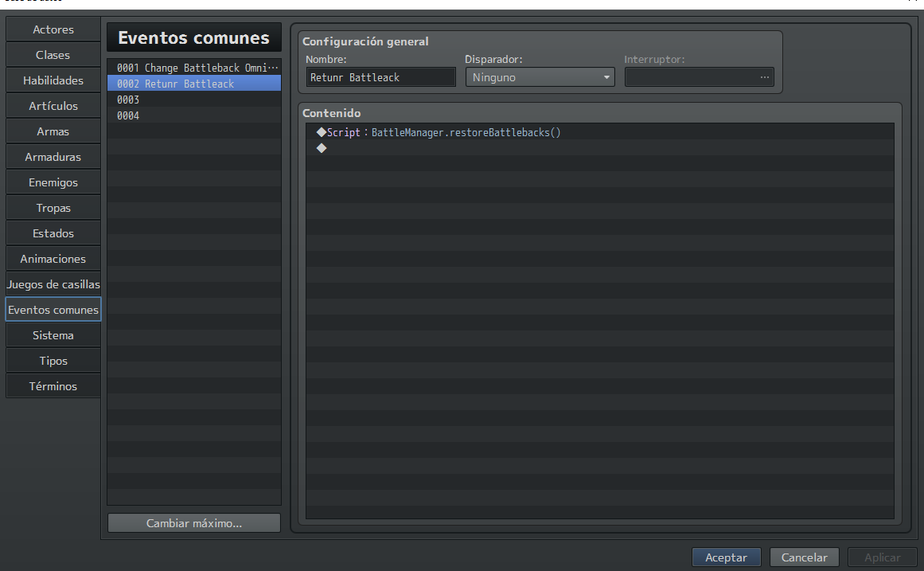Click the Cancelar button

click(x=804, y=557)
